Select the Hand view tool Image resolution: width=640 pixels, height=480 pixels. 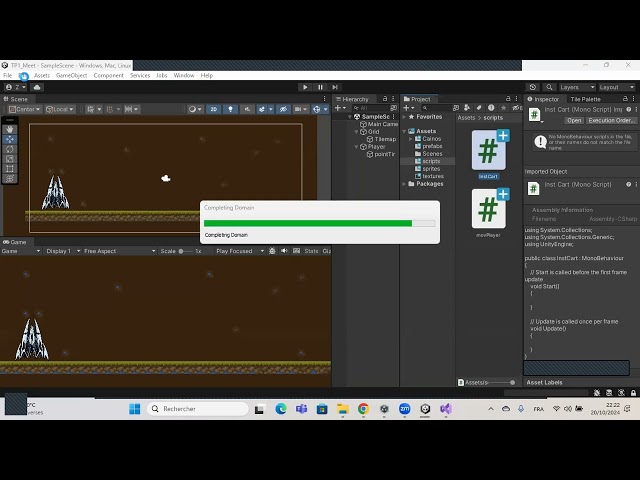pos(10,129)
